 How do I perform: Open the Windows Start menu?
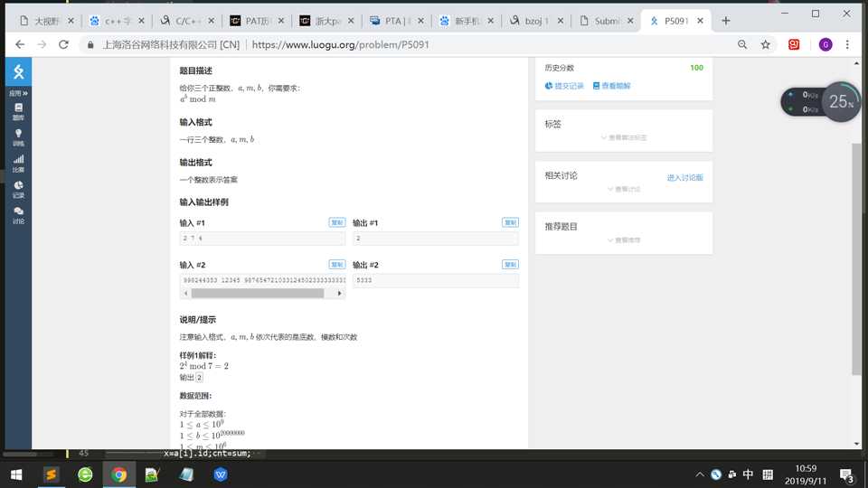point(16,474)
